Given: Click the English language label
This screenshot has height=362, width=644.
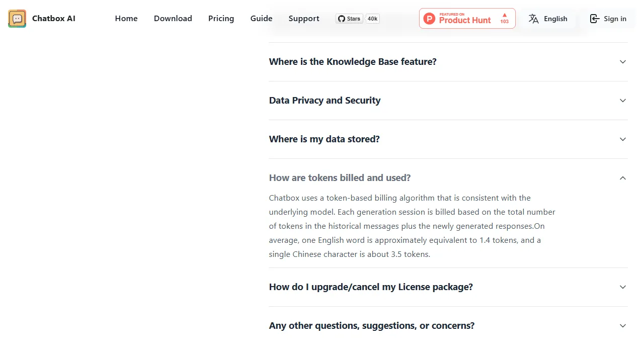Looking at the screenshot, I should click(555, 19).
